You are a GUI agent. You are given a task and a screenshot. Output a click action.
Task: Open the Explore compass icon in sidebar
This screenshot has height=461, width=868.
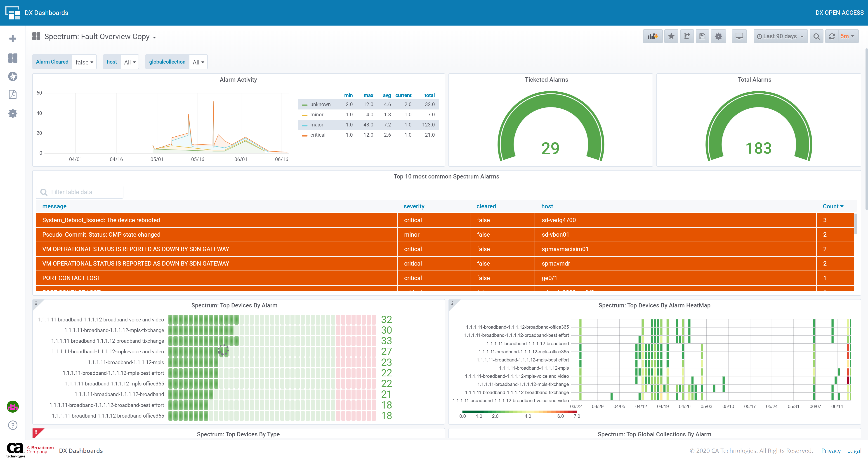pyautogui.click(x=13, y=76)
